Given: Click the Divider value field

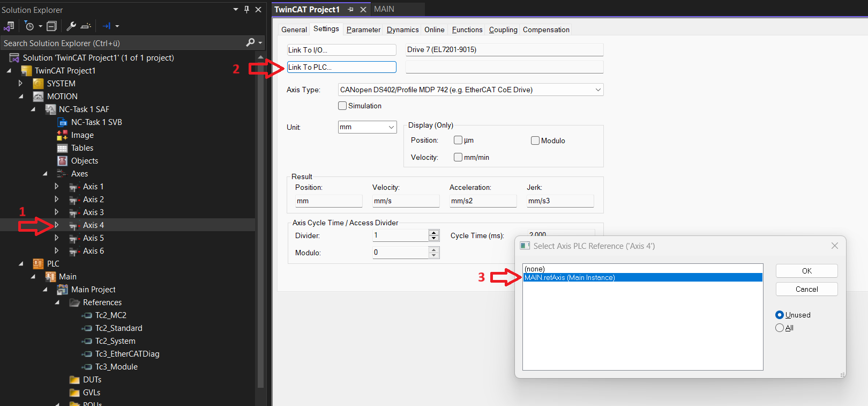Looking at the screenshot, I should pyautogui.click(x=401, y=235).
